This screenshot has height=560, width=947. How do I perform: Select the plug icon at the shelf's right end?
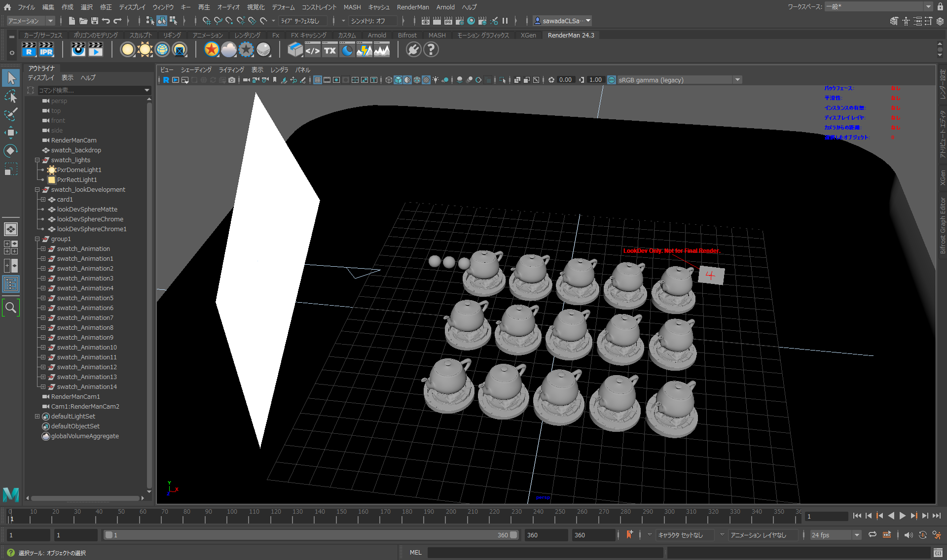(x=413, y=50)
